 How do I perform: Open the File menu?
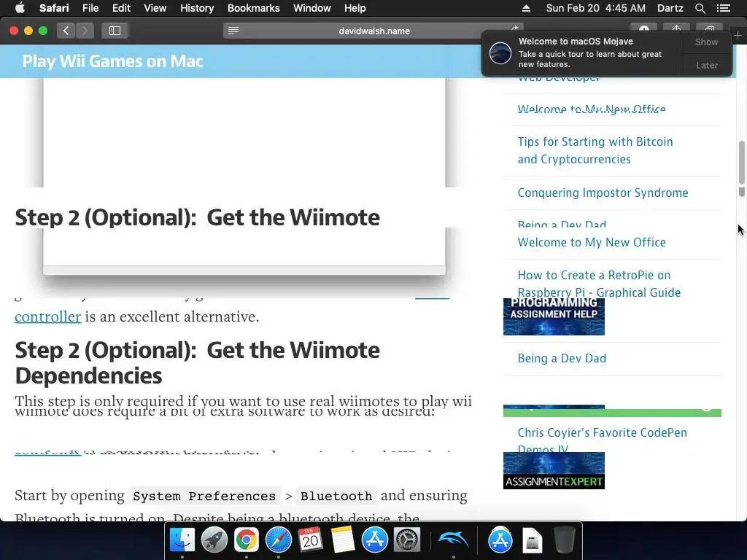click(90, 8)
